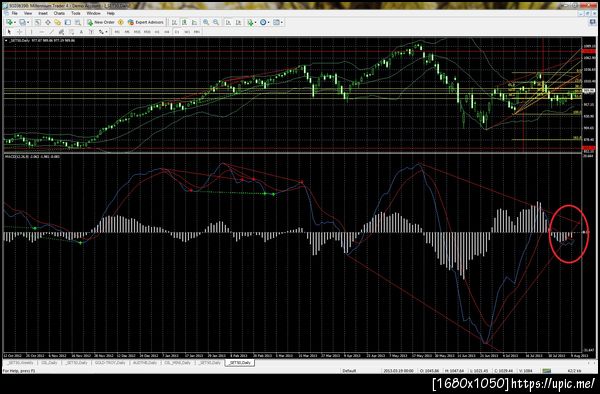Select the Horizontal Line drawing tool
Image resolution: width=600 pixels, height=394 pixels.
pyautogui.click(x=42, y=32)
